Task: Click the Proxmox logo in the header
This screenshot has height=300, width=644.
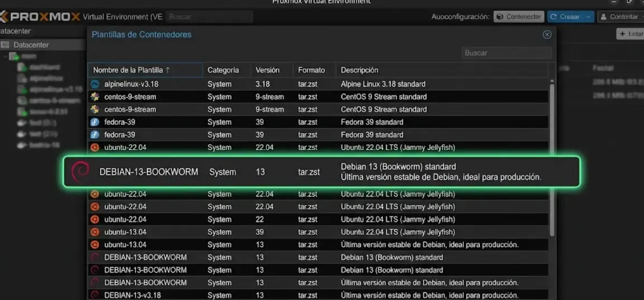Action: tap(40, 17)
